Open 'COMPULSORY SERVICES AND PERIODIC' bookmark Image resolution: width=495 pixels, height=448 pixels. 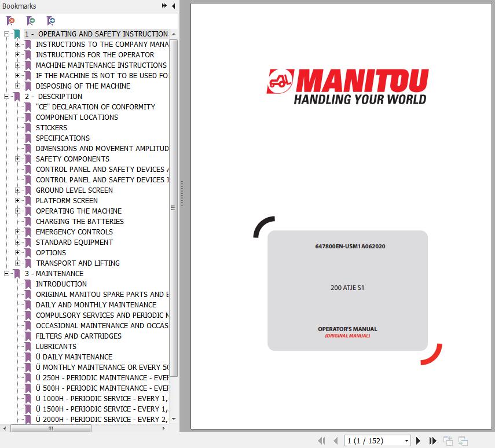point(102,315)
